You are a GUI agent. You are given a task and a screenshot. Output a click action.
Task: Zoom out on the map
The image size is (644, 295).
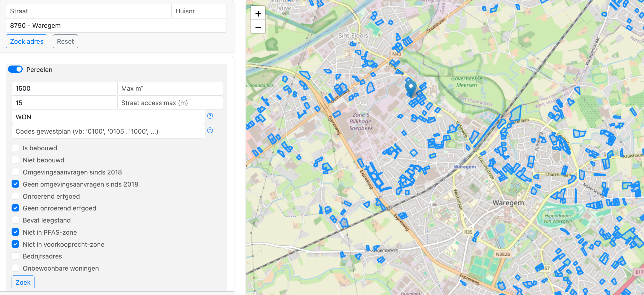click(258, 27)
